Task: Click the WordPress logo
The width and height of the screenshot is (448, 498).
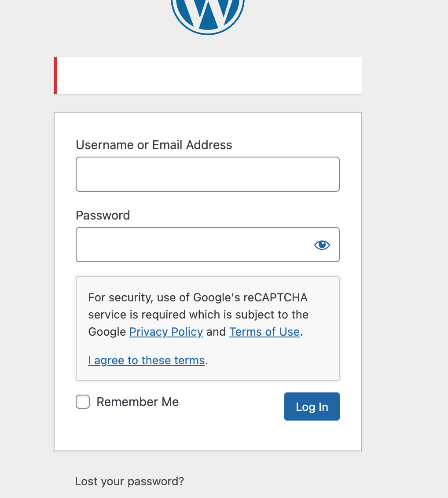Action: click(207, 13)
